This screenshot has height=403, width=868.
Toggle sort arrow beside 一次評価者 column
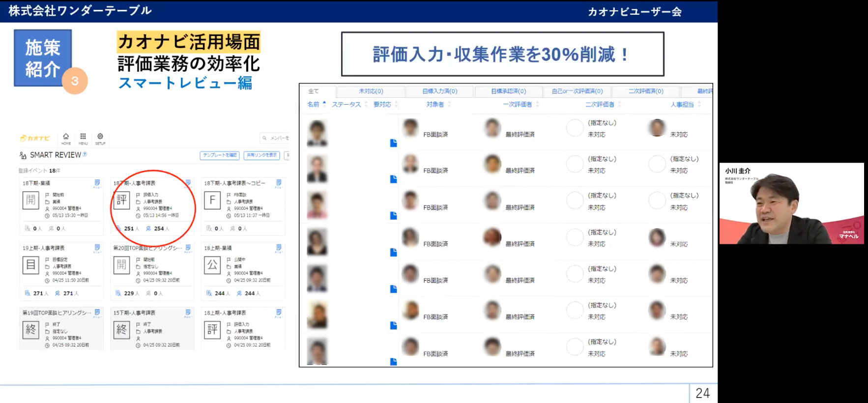coord(537,104)
